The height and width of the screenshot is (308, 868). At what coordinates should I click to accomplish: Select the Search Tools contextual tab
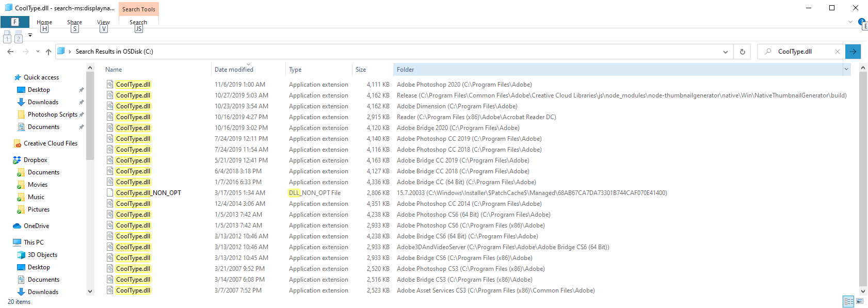[139, 9]
